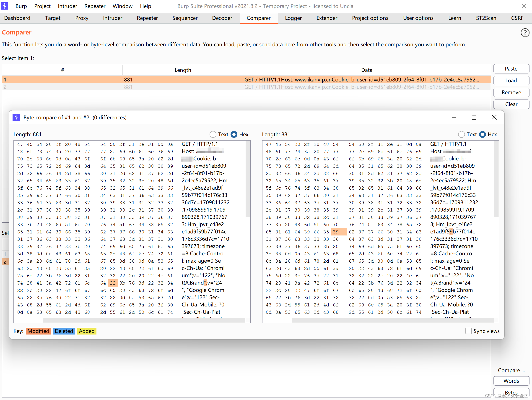Click the Byte compare dialog Burp icon

pos(16,118)
